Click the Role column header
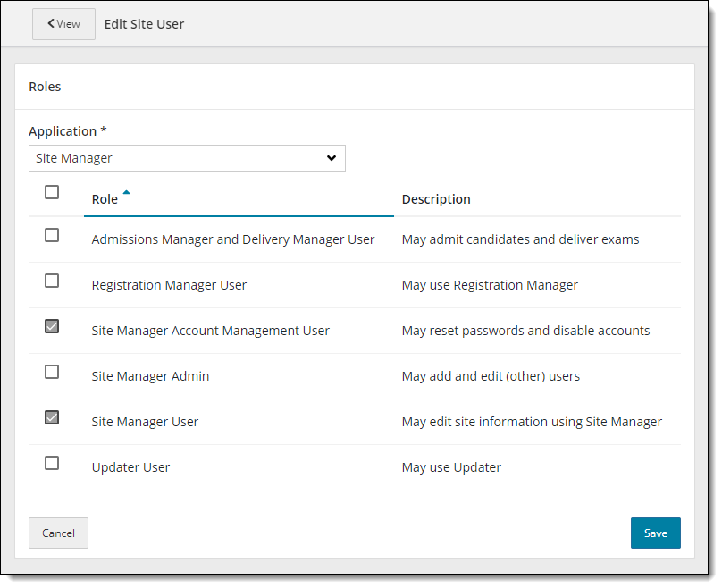 pos(103,199)
